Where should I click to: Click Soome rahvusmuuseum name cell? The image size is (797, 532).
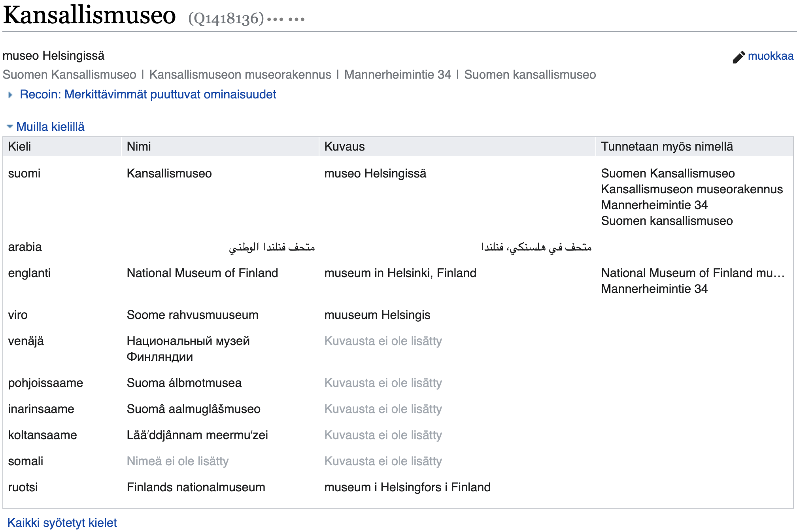(x=193, y=315)
